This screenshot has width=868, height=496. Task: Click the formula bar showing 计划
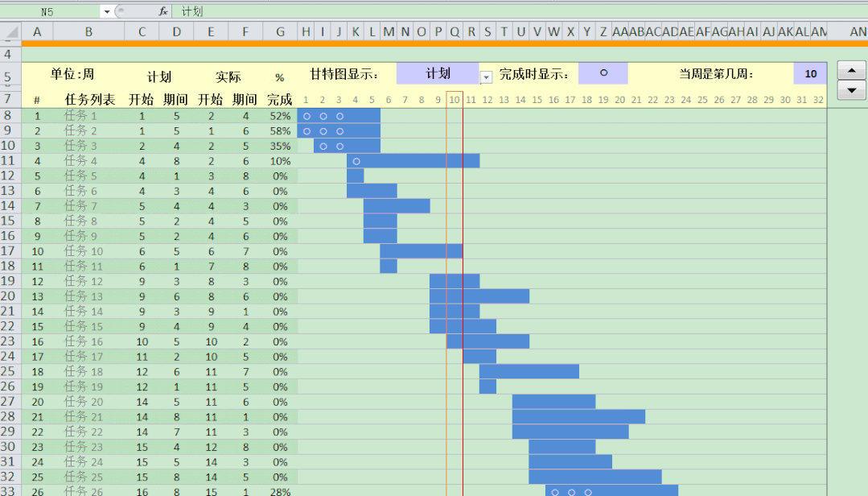click(519, 11)
